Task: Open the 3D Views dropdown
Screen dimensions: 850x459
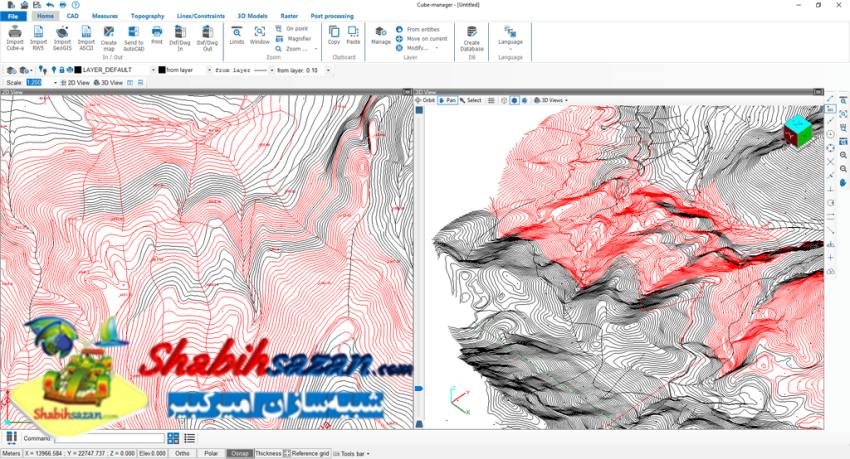Action: tap(551, 100)
